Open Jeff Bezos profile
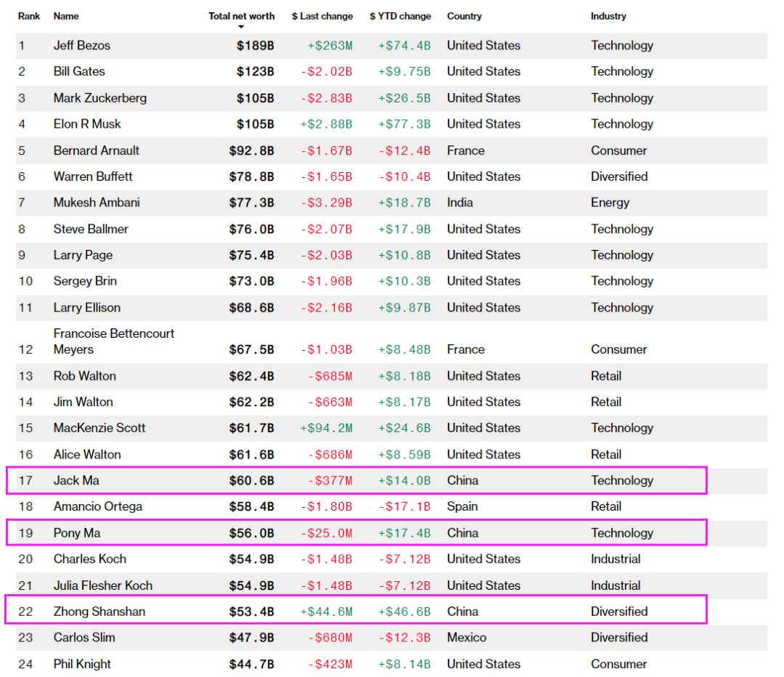The width and height of the screenshot is (784, 677). (82, 46)
